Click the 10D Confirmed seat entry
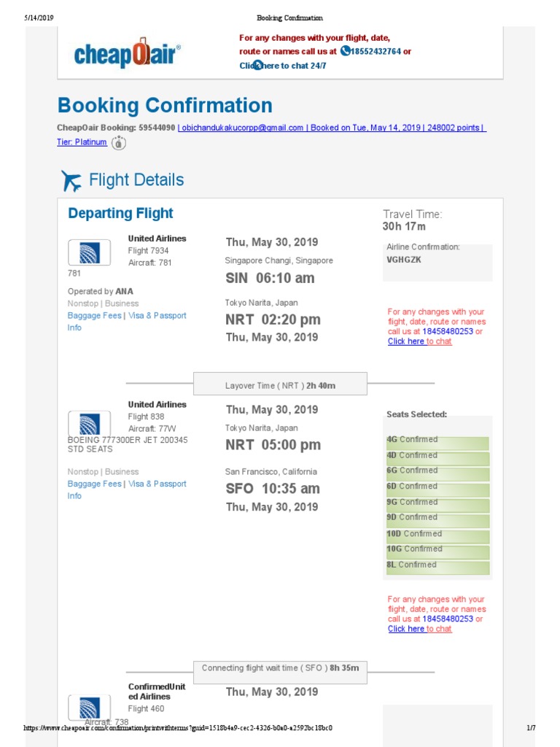The image size is (560, 747). coord(437,533)
